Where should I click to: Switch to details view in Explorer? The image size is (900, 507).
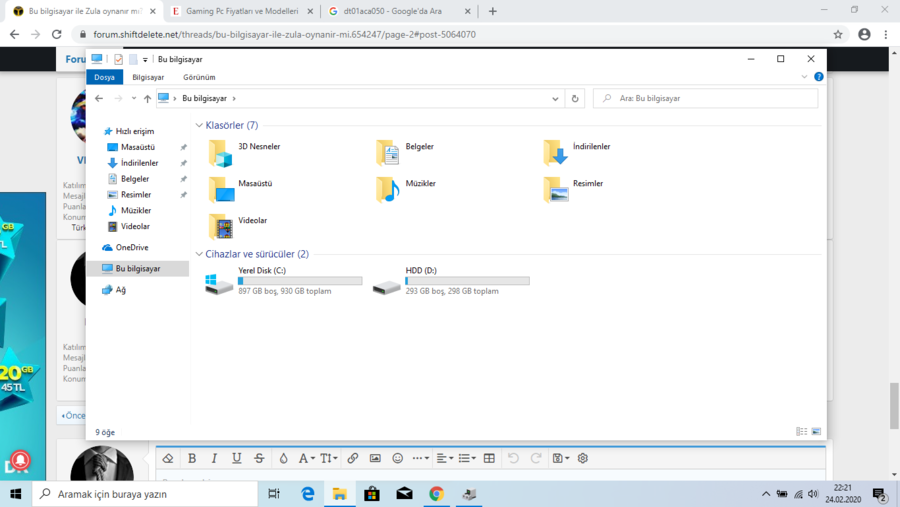[801, 432]
